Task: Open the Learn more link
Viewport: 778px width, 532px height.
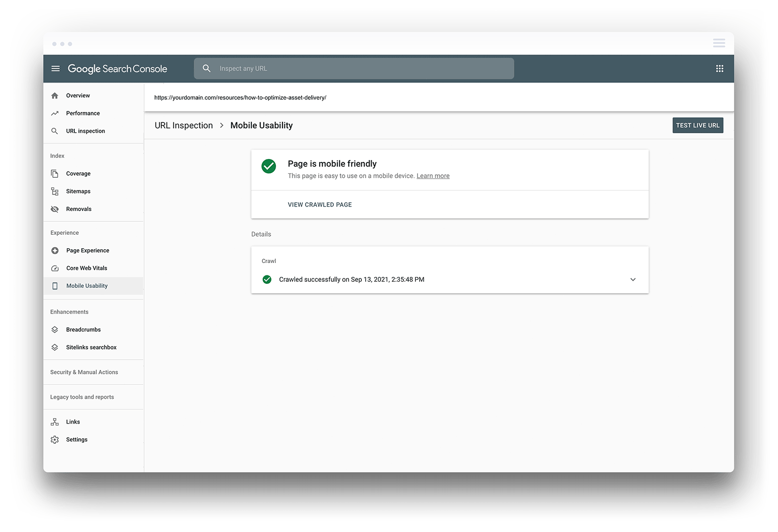Action: tap(433, 176)
